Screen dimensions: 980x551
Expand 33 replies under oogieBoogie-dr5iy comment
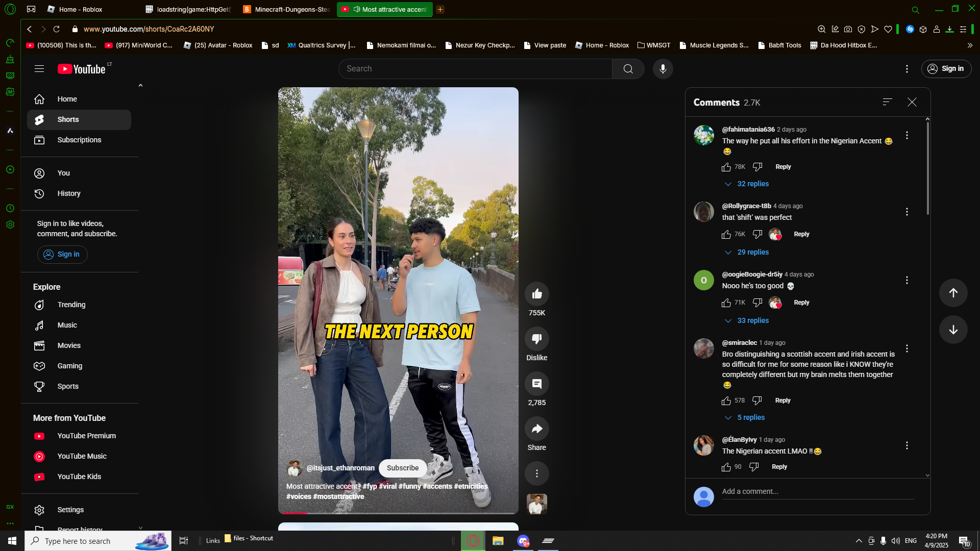(x=747, y=320)
